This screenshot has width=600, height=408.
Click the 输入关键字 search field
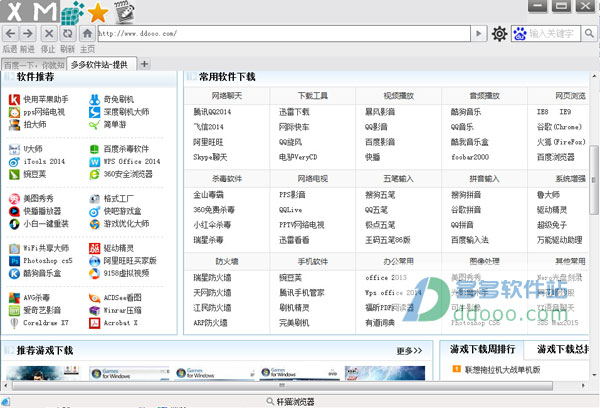click(553, 34)
